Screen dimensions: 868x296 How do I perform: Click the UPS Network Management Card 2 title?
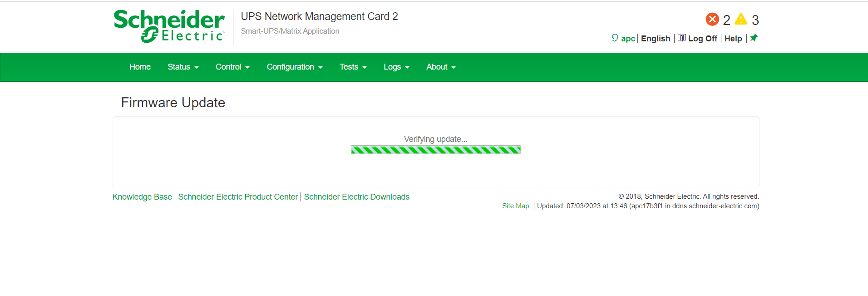[x=319, y=16]
